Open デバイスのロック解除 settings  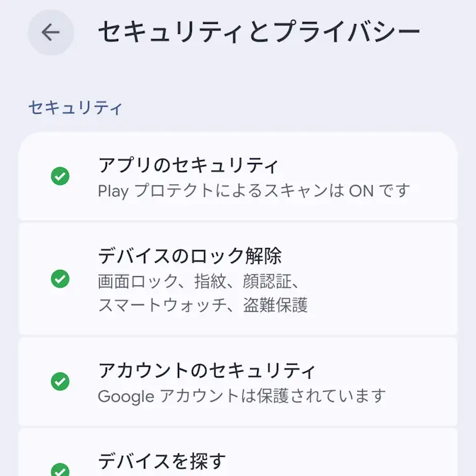[x=190, y=255]
